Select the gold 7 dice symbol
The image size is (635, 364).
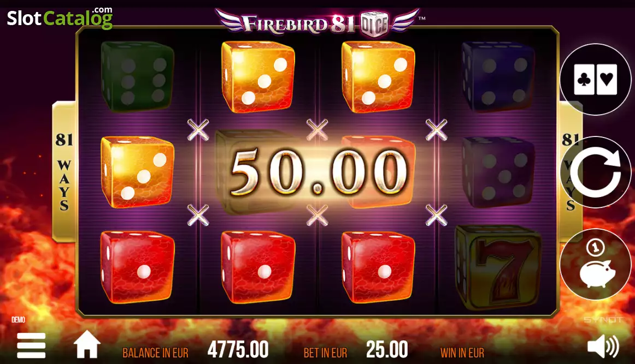(498, 267)
